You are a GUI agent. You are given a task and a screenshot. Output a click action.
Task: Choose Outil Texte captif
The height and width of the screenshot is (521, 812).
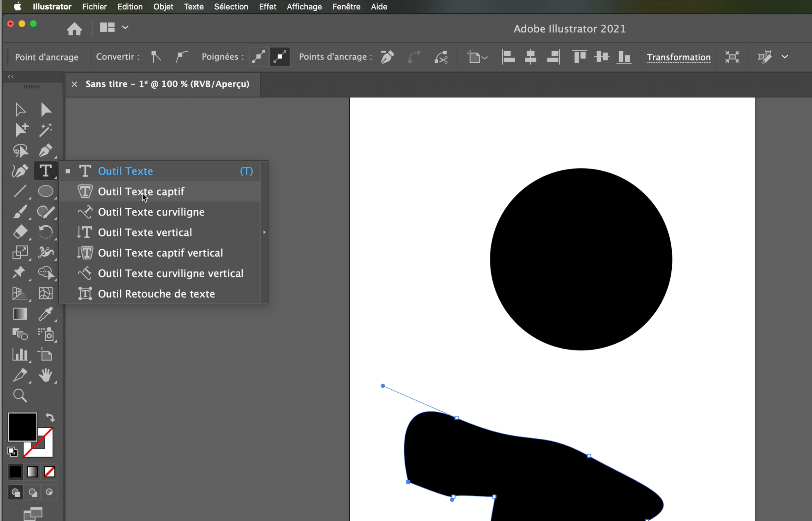159,191
